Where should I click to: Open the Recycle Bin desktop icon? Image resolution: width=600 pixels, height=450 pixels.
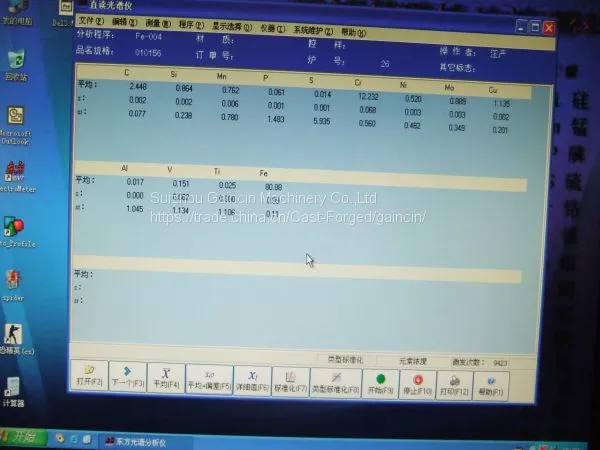(16, 65)
